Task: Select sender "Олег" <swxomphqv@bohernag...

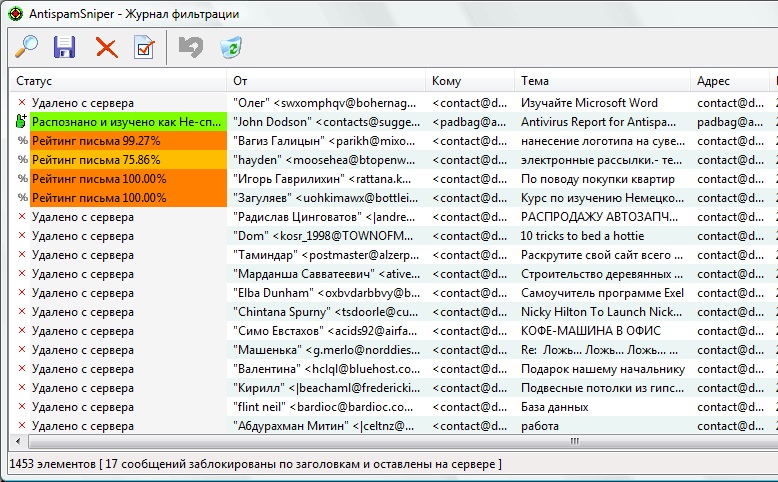Action: point(324,103)
